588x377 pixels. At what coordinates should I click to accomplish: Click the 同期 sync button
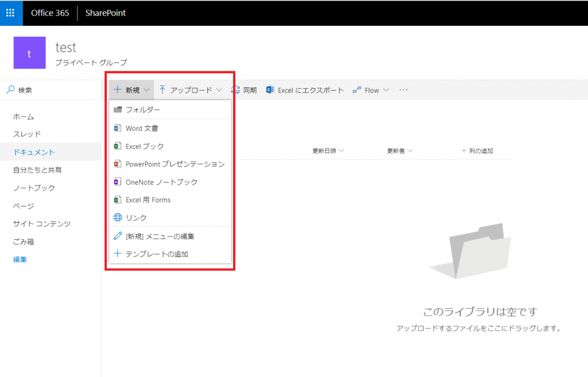pyautogui.click(x=244, y=90)
